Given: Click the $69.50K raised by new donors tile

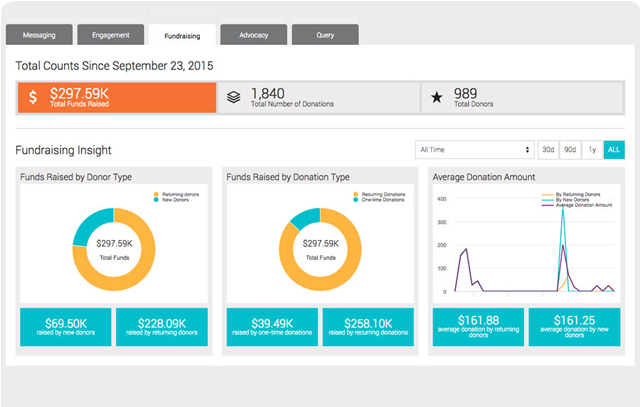Looking at the screenshot, I should point(65,327).
